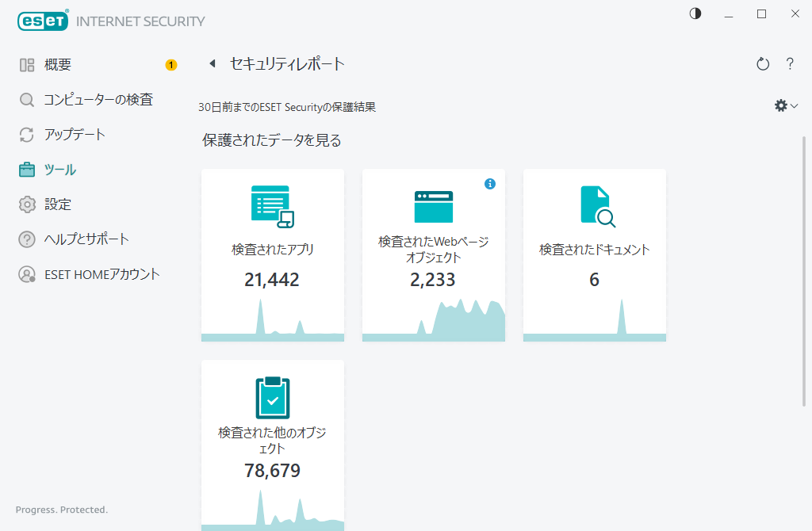Click the ESET logo
The image size is (812, 531).
43,21
